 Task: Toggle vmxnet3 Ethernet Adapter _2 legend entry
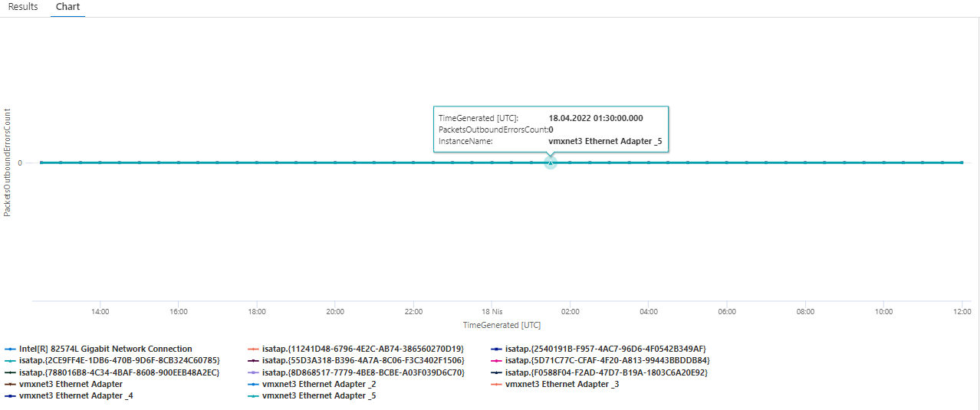(x=311, y=384)
